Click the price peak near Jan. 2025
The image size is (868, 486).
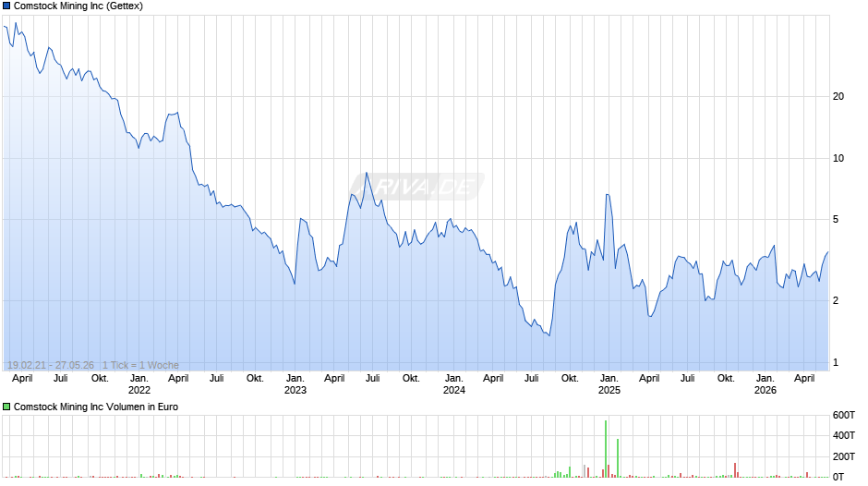tap(608, 195)
